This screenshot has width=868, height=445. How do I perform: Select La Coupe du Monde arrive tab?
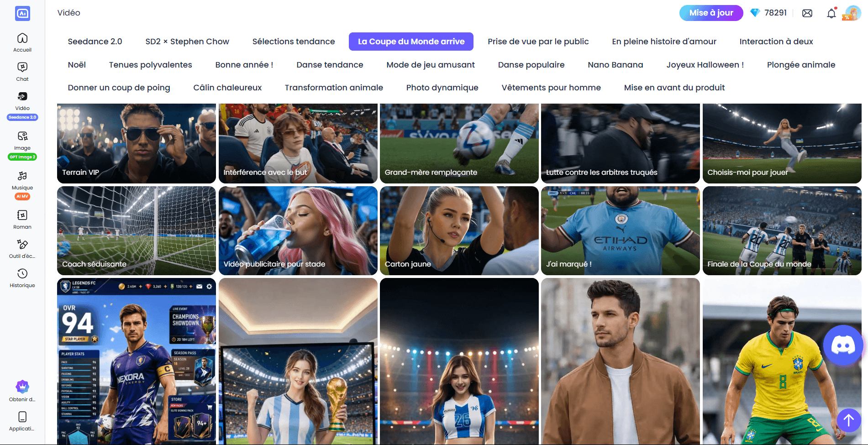tap(411, 42)
